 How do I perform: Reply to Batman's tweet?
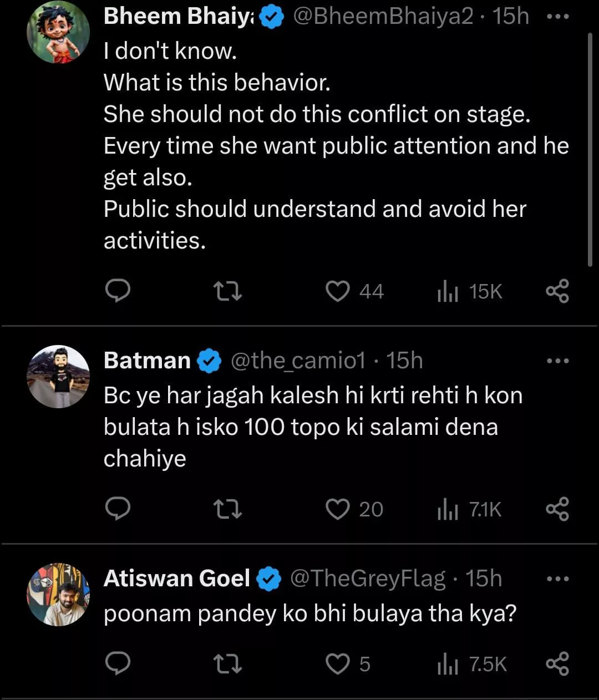click(x=118, y=509)
